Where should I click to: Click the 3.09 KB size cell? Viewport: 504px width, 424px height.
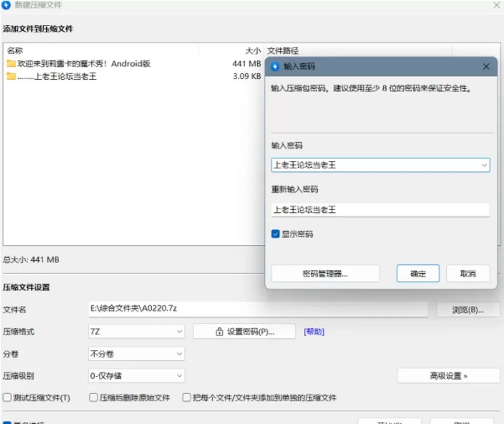(247, 76)
